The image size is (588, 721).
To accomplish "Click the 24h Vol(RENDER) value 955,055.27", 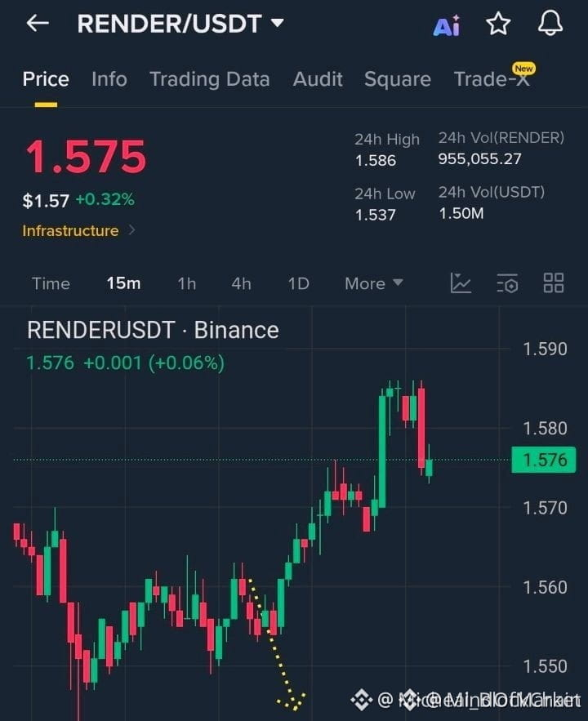I will coord(479,159).
